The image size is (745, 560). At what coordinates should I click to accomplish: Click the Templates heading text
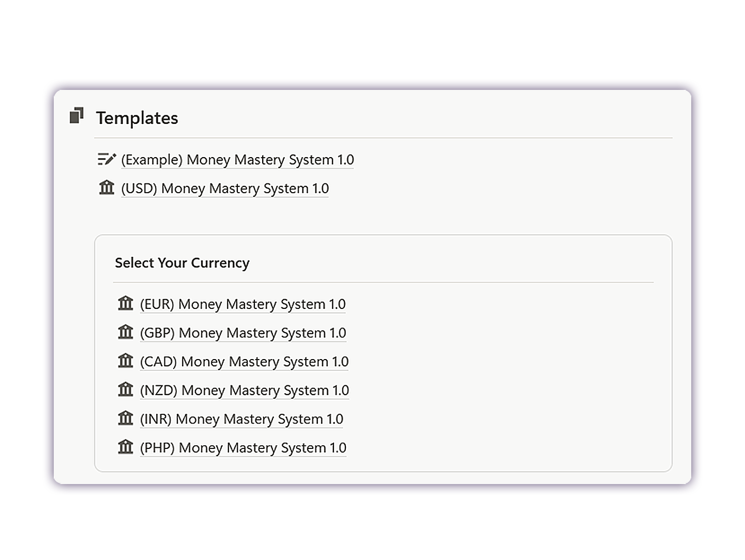(x=137, y=118)
